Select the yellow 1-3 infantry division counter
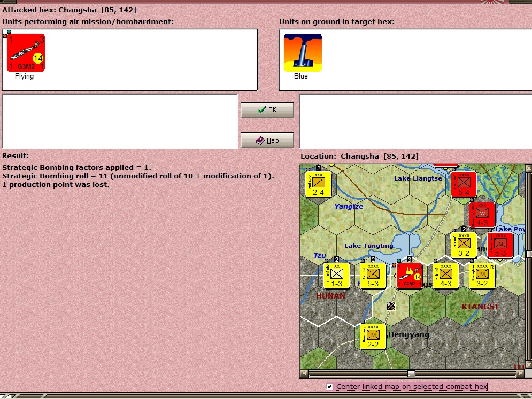The image size is (532, 399). click(336, 276)
